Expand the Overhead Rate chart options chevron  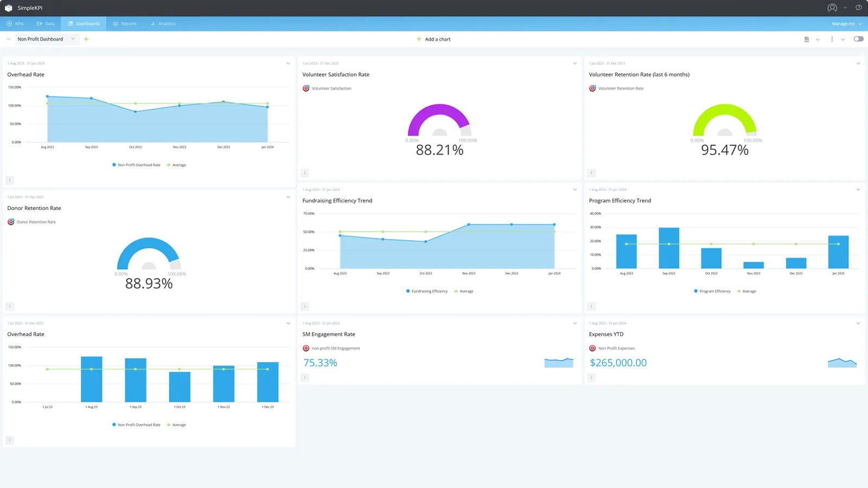tap(289, 63)
